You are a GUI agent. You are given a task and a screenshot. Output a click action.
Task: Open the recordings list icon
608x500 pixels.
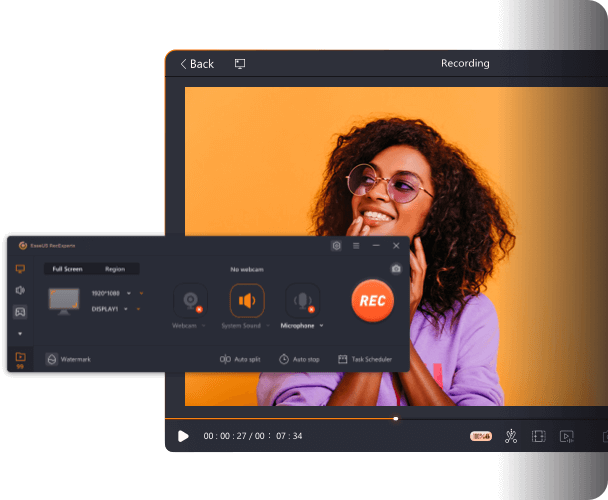pos(20,357)
